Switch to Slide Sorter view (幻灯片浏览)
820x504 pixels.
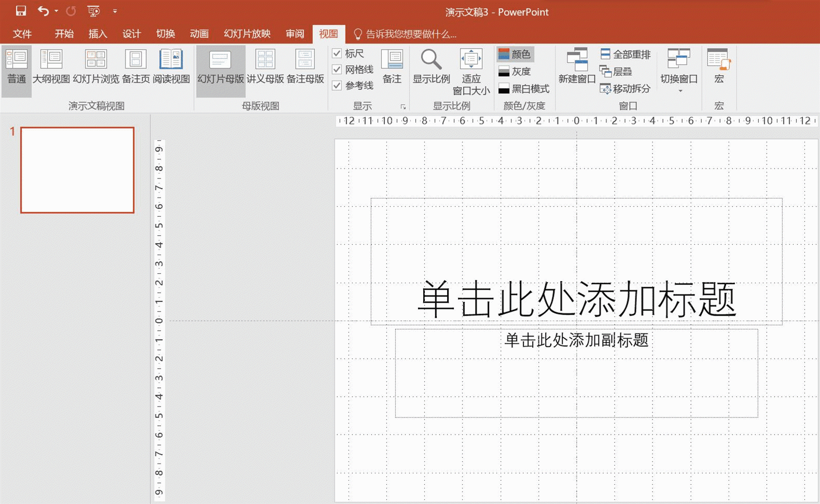point(96,66)
